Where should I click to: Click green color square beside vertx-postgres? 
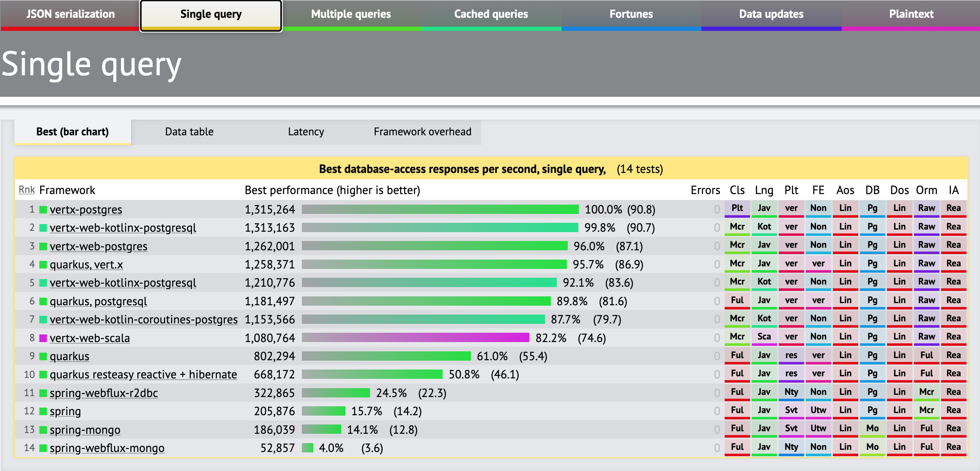pyautogui.click(x=43, y=209)
